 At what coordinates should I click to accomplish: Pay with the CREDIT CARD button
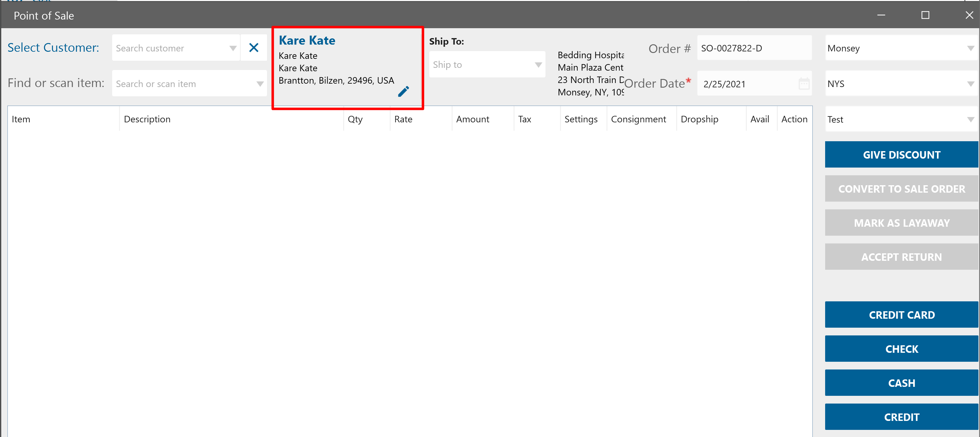pos(901,315)
